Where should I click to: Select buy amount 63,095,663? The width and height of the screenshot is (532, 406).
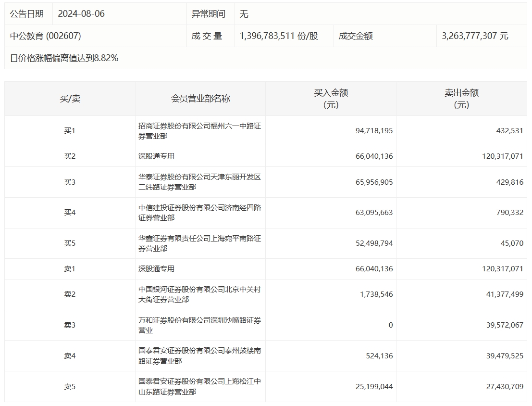(374, 213)
